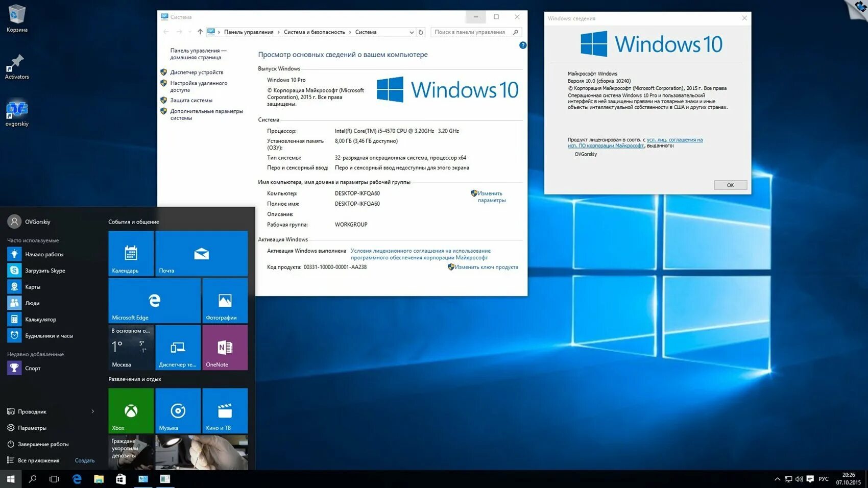The width and height of the screenshot is (868, 488).
Task: Expand the address bar history dropdown
Action: point(412,32)
